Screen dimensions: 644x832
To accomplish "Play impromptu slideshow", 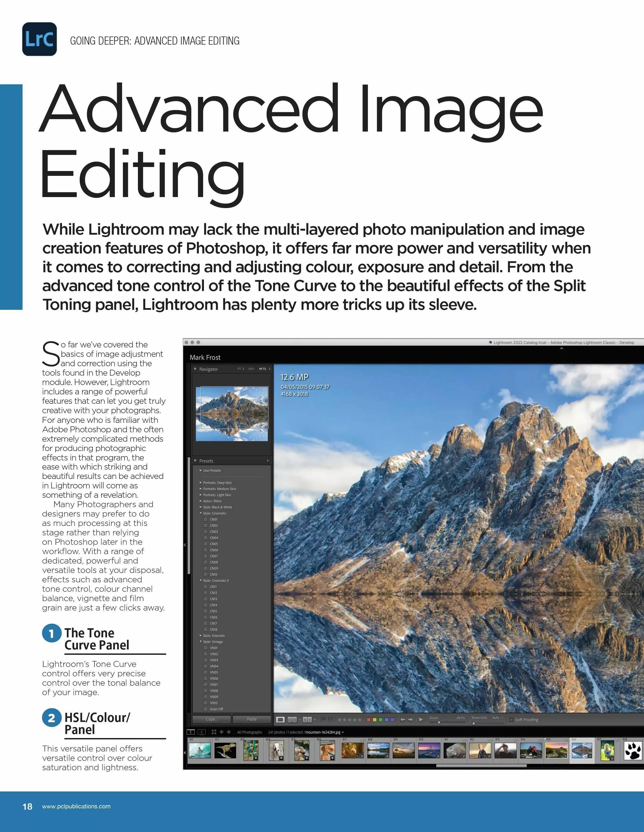I will click(421, 720).
